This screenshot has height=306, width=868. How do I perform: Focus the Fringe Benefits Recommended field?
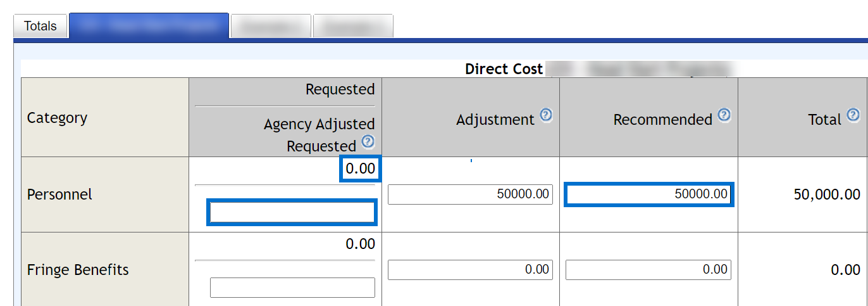click(x=648, y=270)
